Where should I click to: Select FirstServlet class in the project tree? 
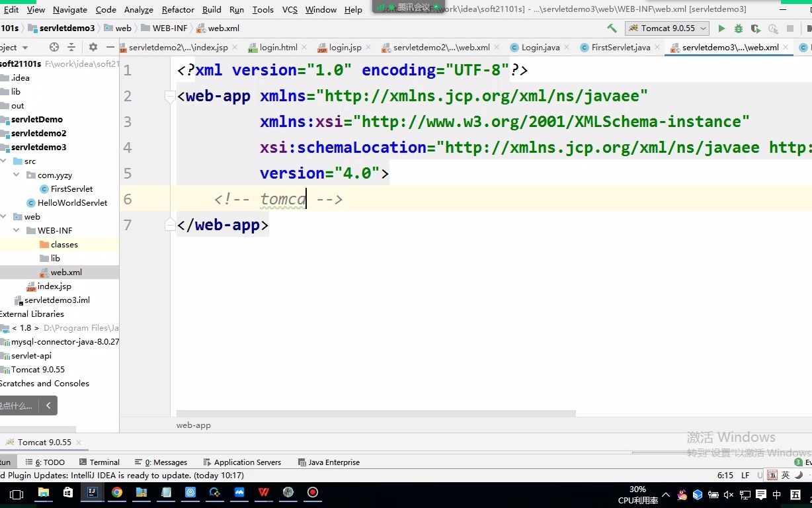(x=71, y=189)
